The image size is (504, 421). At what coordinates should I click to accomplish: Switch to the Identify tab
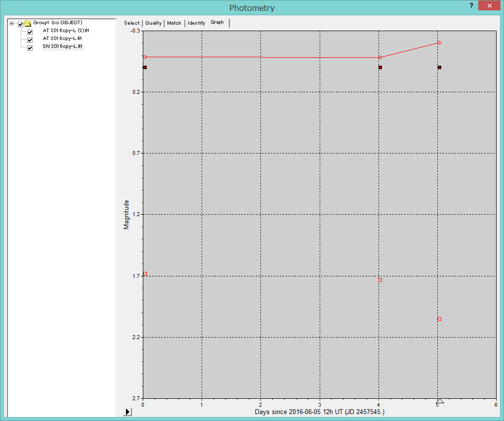pyautogui.click(x=196, y=23)
